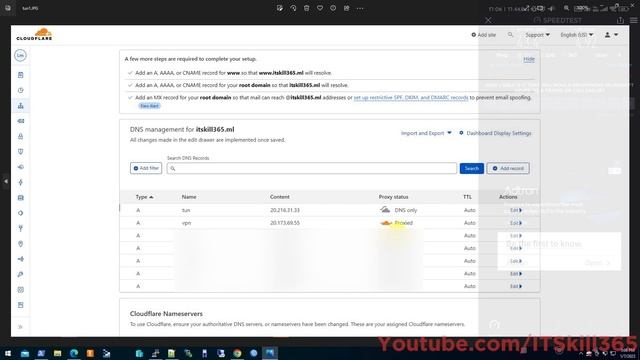The image size is (640, 360).
Task: Open the Email envelope icon in sidebar
Action: (x=21, y=121)
